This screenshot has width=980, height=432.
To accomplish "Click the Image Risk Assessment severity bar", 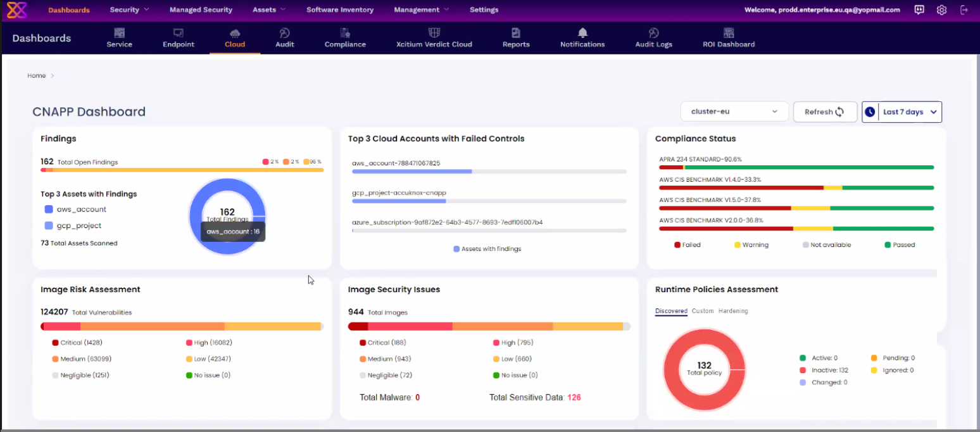I will [182, 326].
